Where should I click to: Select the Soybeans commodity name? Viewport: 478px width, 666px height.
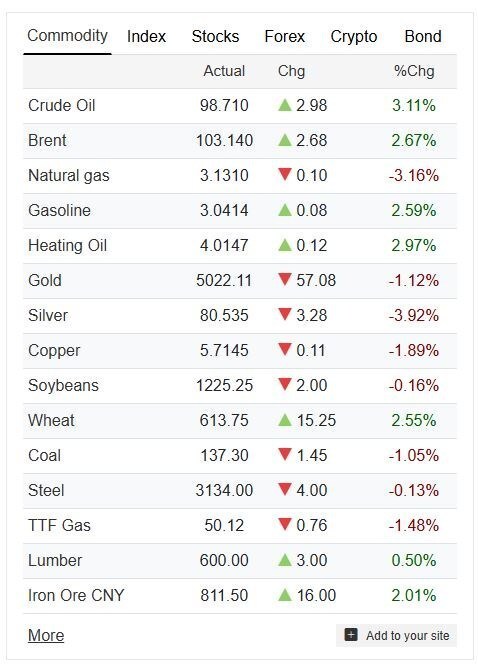point(63,385)
